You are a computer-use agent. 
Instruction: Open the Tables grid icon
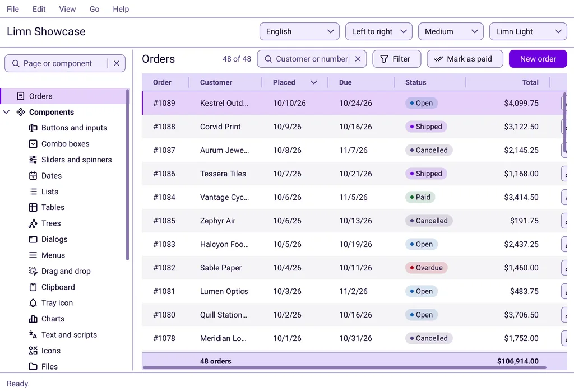[33, 208]
